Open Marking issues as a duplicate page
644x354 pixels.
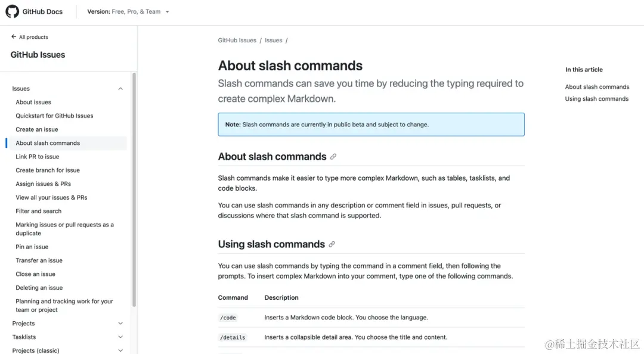64,229
